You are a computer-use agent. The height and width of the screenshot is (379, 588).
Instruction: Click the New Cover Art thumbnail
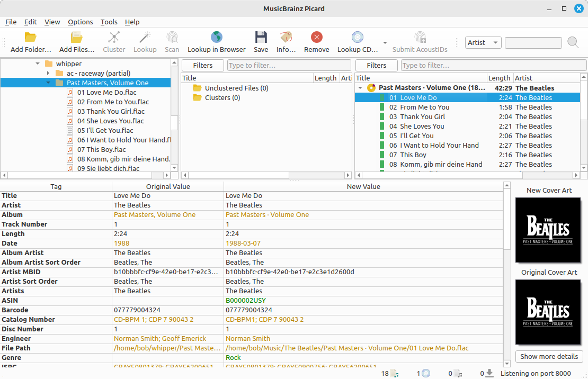548,230
